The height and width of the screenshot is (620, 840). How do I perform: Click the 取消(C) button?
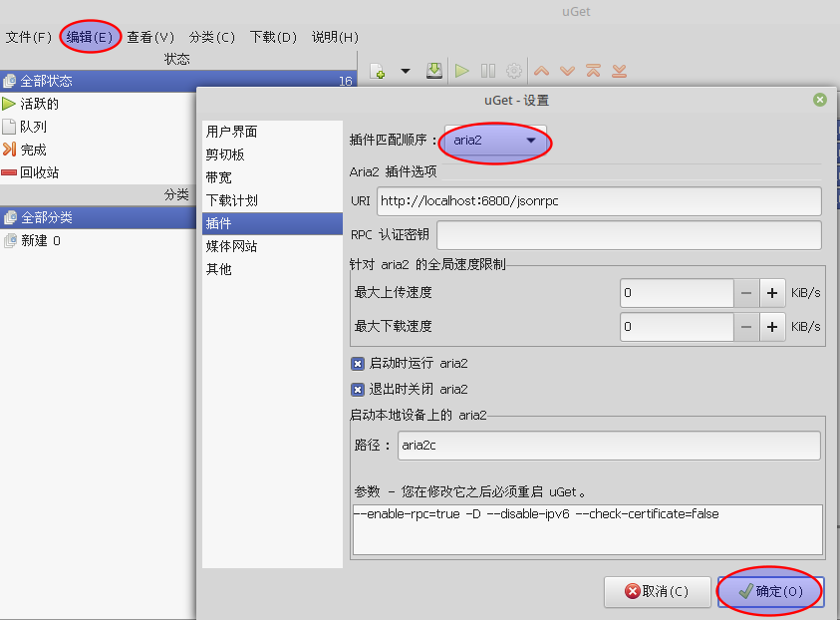tap(658, 592)
